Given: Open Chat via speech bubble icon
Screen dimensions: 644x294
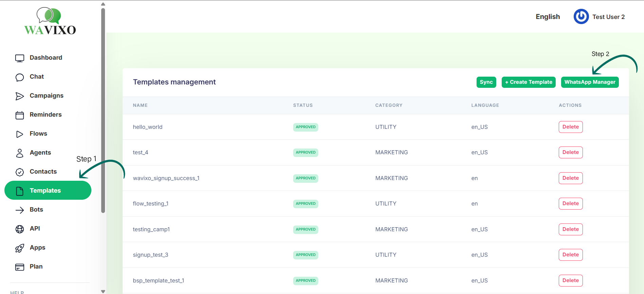Looking at the screenshot, I should (x=20, y=77).
